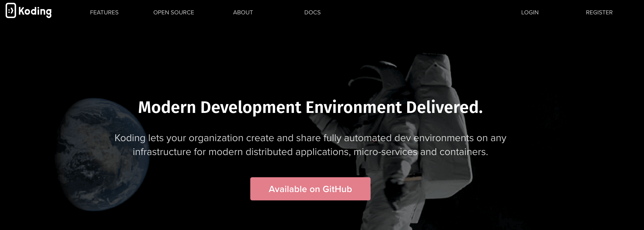Open the FEATURES page

[x=104, y=12]
